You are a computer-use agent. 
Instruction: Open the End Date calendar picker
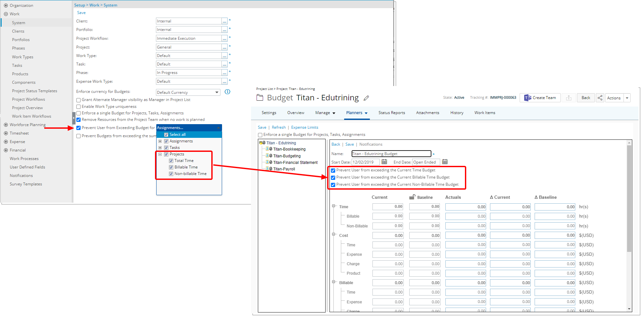pos(445,162)
